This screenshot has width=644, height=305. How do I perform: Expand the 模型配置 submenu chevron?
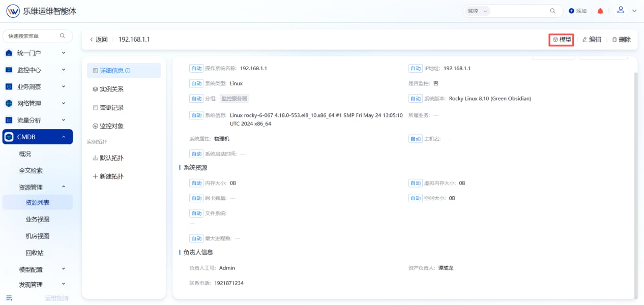point(64,269)
